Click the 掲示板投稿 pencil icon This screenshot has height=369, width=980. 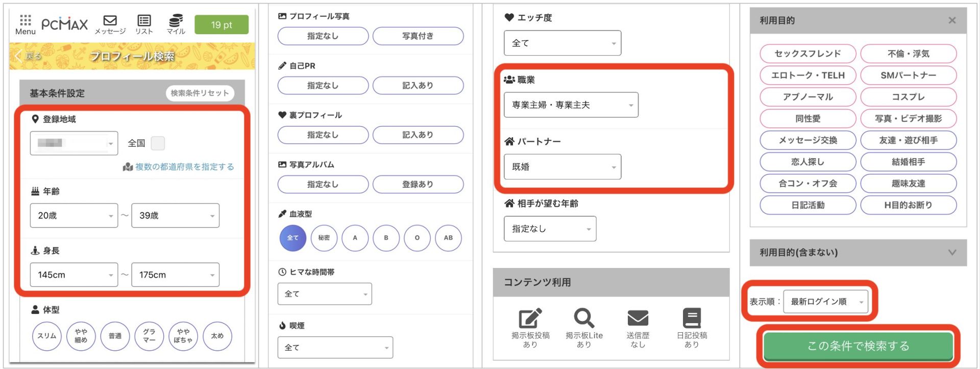coord(530,318)
